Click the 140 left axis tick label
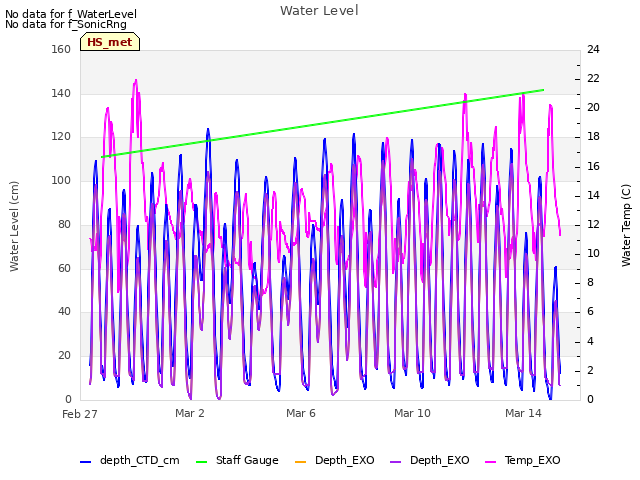Screen dimensions: 640x480 coord(61,93)
